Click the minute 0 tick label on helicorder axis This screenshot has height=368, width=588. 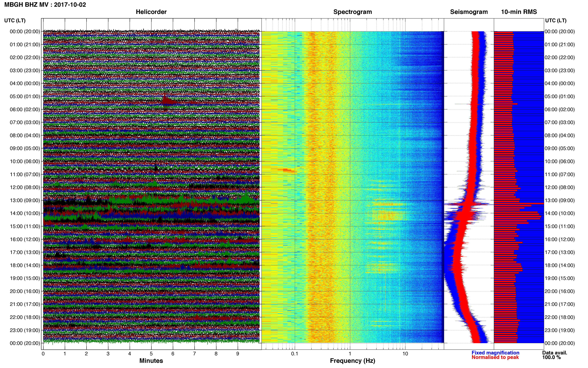pyautogui.click(x=43, y=354)
